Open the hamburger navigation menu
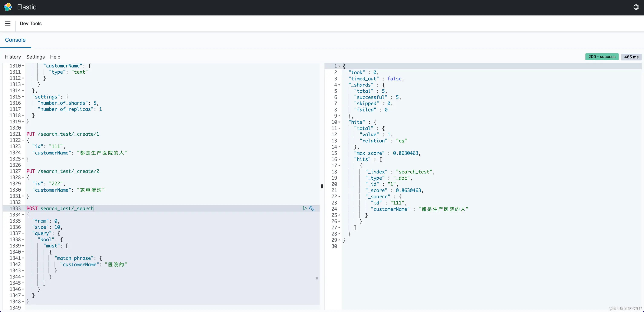Screen dimensions: 644x312 tap(8, 23)
